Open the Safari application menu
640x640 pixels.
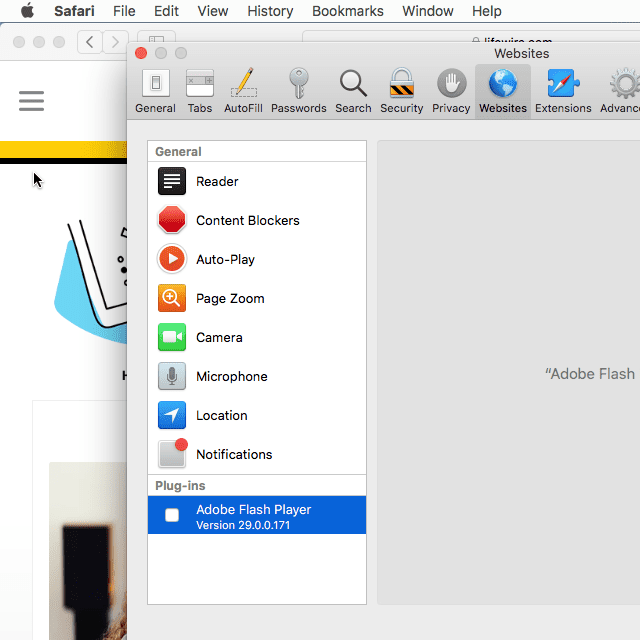pyautogui.click(x=74, y=11)
